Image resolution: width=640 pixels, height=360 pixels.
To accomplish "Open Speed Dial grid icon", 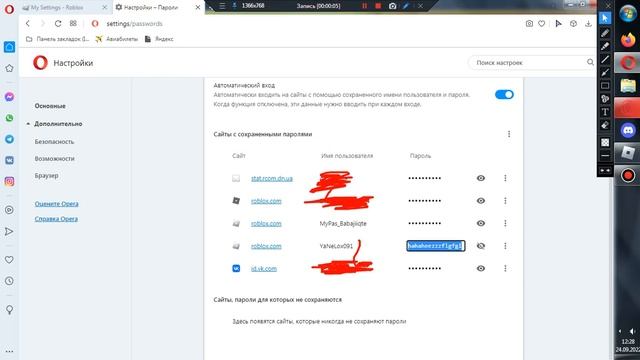I will click(x=73, y=23).
